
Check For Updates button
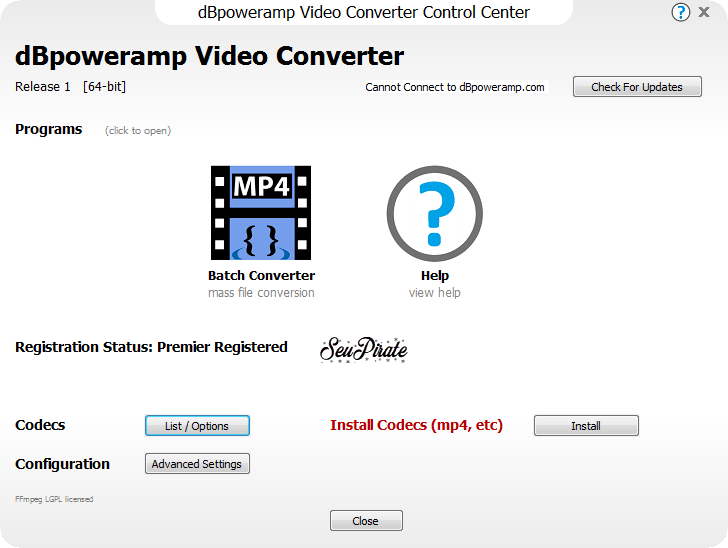coord(637,87)
